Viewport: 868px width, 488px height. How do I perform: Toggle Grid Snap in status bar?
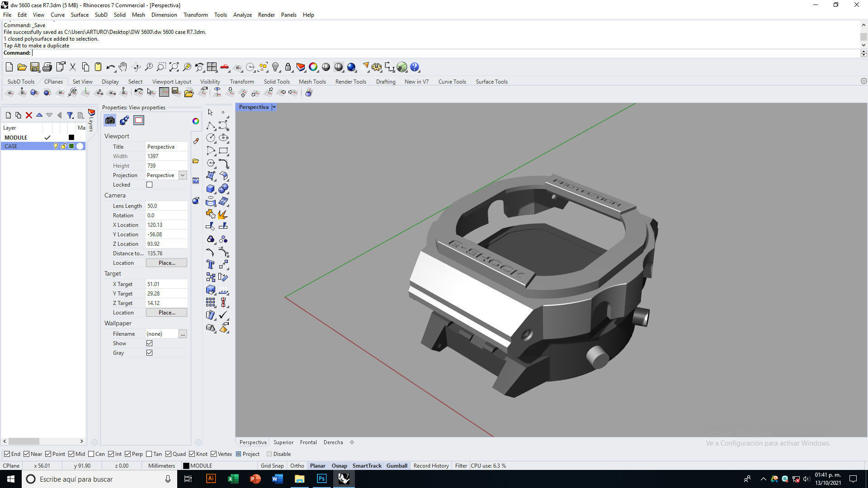tap(272, 466)
